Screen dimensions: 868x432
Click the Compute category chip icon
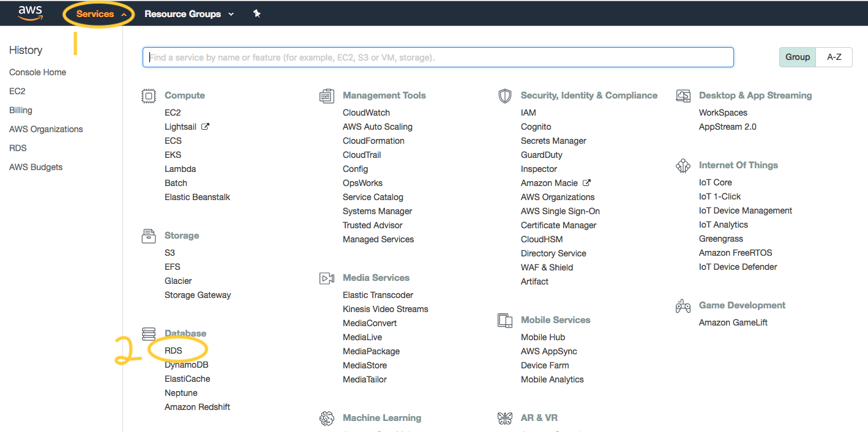(x=148, y=96)
